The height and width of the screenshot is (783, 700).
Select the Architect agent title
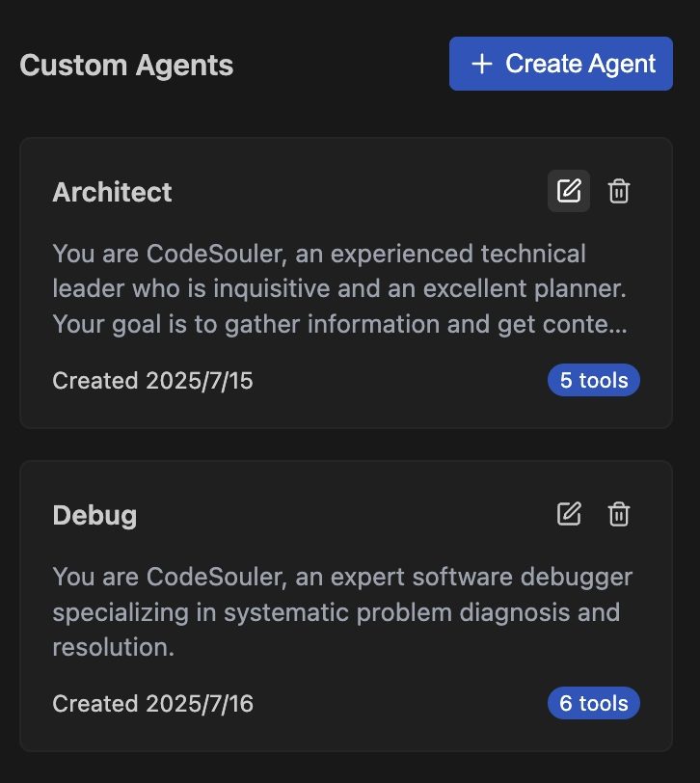[x=112, y=192]
